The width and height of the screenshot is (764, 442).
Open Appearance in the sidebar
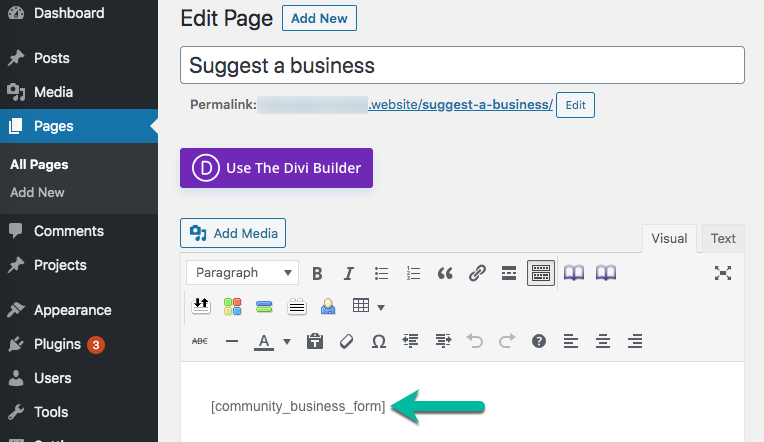click(x=79, y=310)
